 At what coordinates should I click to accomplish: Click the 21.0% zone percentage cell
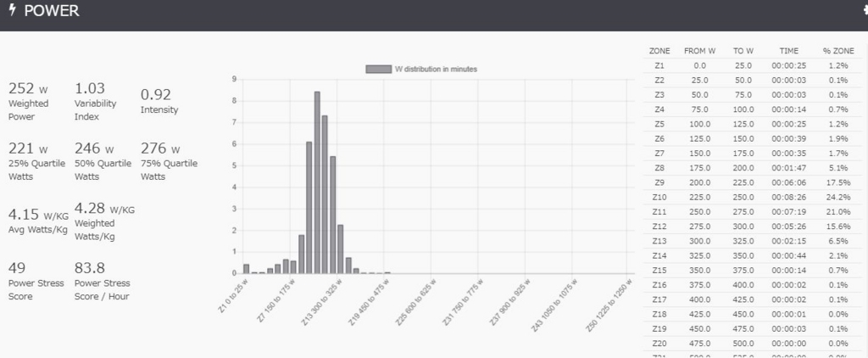click(x=838, y=212)
